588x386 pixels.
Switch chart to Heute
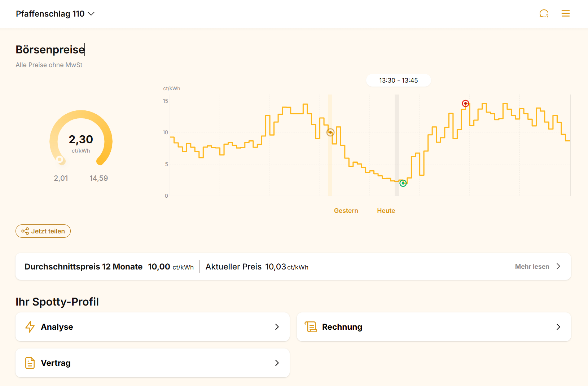coord(386,211)
